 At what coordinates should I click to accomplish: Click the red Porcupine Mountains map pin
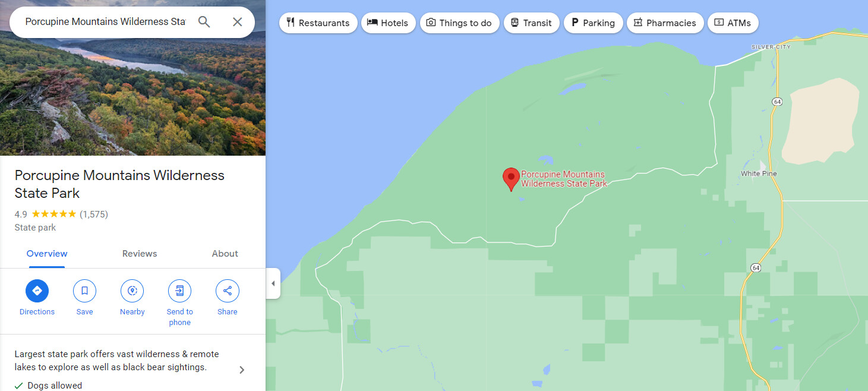[511, 179]
